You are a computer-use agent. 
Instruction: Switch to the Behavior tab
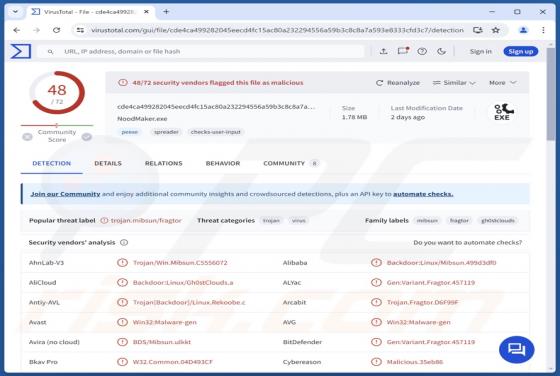(x=223, y=164)
